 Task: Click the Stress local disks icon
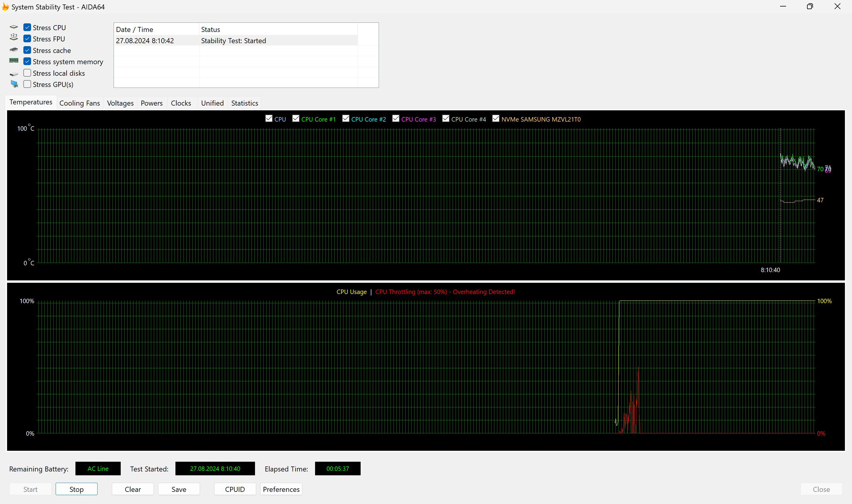coord(13,72)
